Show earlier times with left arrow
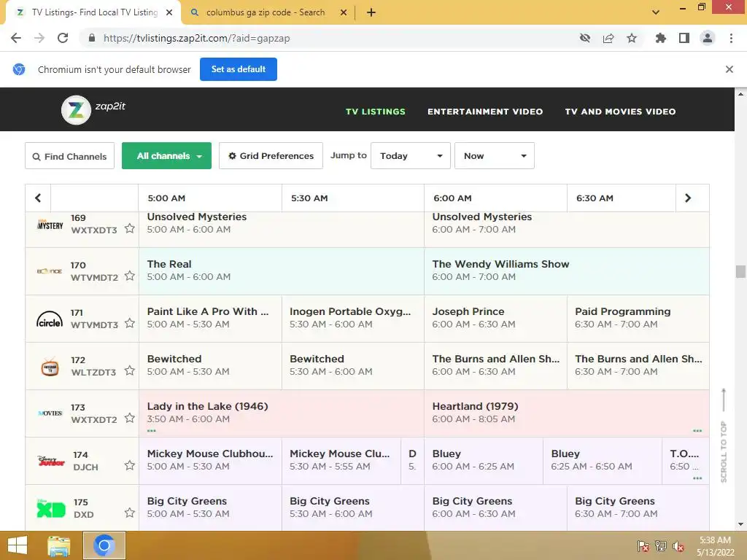Viewport: 747px width, 560px height. click(38, 198)
